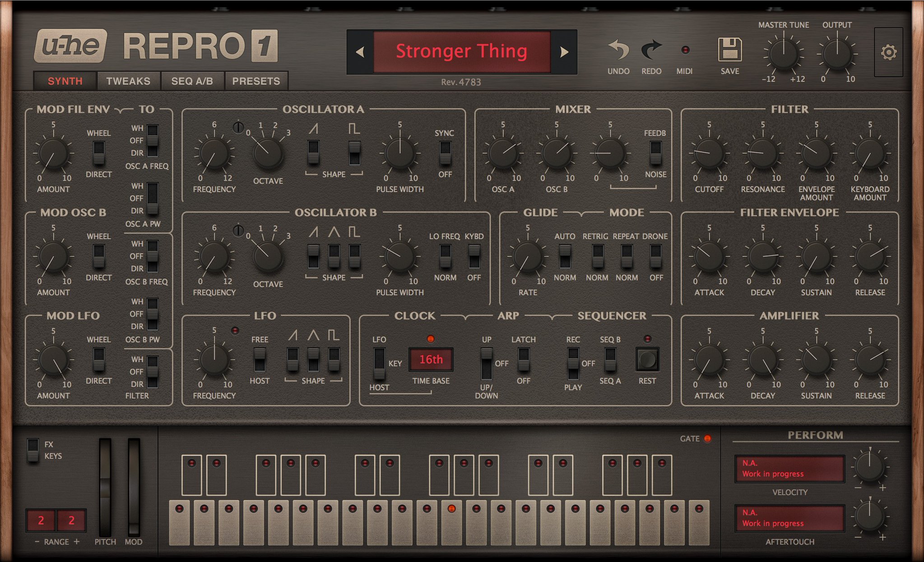Change the clock TIME BASE from 16th
This screenshot has width=924, height=562.
pyautogui.click(x=431, y=360)
